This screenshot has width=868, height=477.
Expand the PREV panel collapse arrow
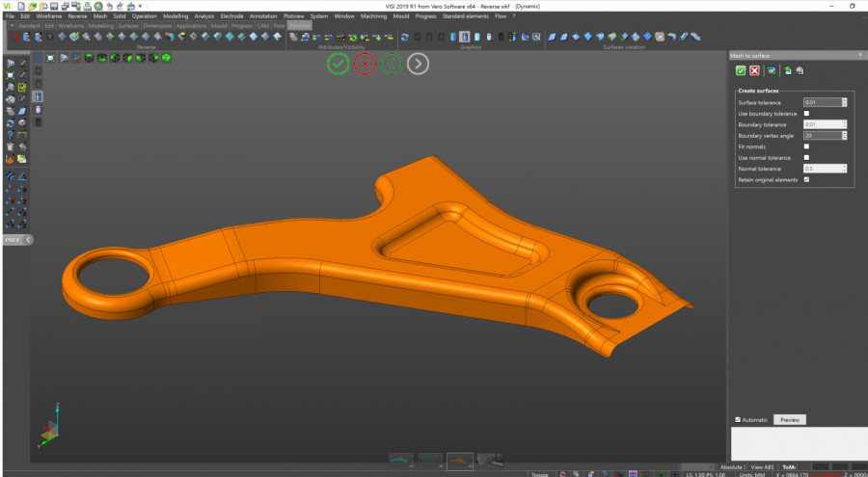(29, 240)
